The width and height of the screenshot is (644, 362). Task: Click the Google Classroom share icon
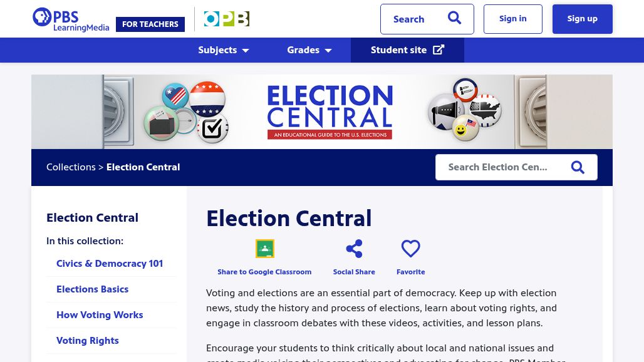click(264, 248)
